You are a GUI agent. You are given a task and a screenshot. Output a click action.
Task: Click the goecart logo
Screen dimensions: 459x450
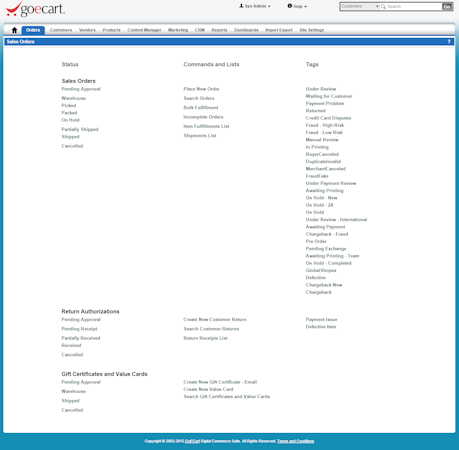pos(35,9)
